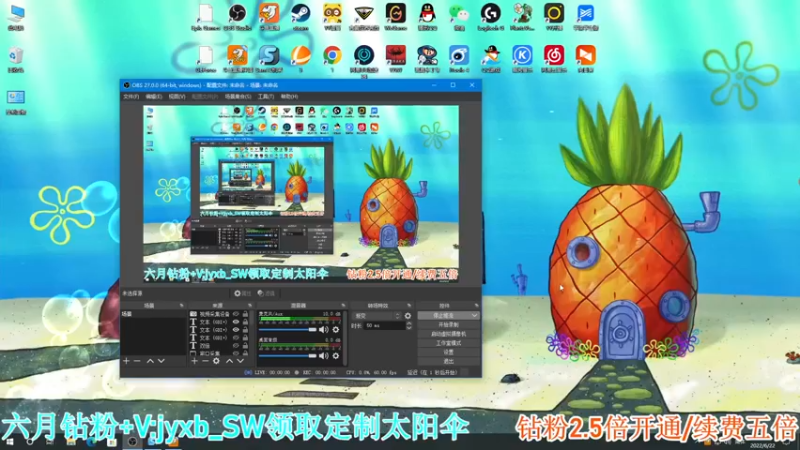Click the audio mixer vertical scrollbar
This screenshot has width=800, height=450.
[345, 337]
